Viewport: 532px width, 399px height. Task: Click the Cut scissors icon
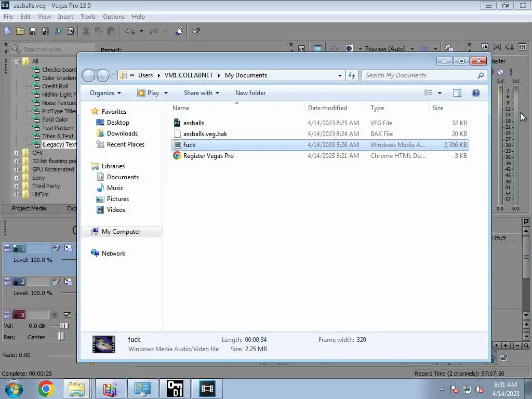pyautogui.click(x=87, y=31)
